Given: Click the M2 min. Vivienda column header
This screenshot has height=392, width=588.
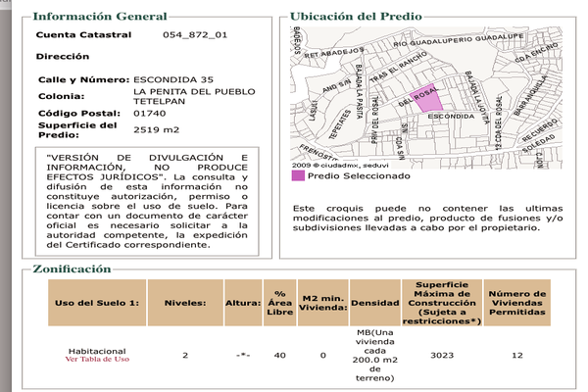Looking at the screenshot, I should (x=323, y=303).
